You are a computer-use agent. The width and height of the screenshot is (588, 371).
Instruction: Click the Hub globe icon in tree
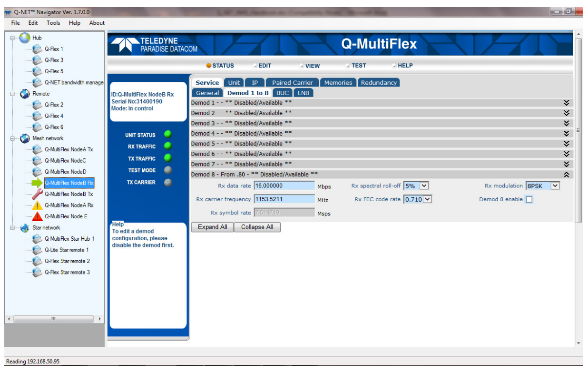point(25,38)
